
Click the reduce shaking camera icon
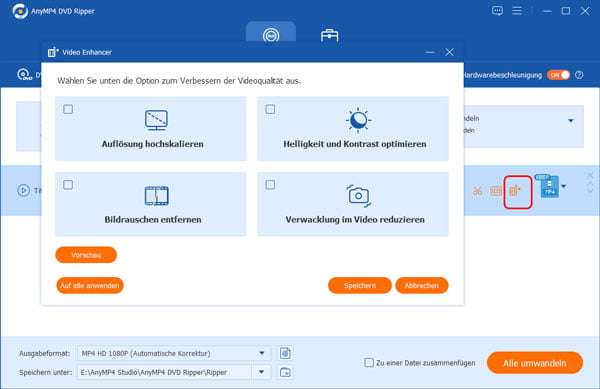pos(359,196)
